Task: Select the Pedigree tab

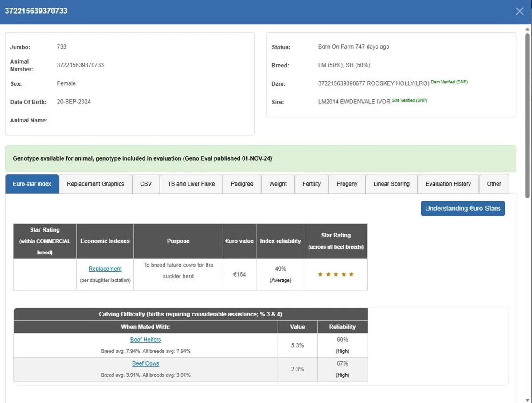Action: 242,184
